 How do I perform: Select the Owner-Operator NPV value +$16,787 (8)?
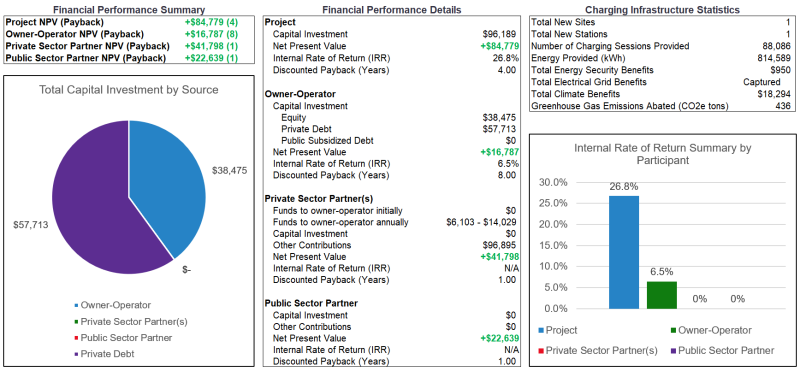click(x=211, y=34)
